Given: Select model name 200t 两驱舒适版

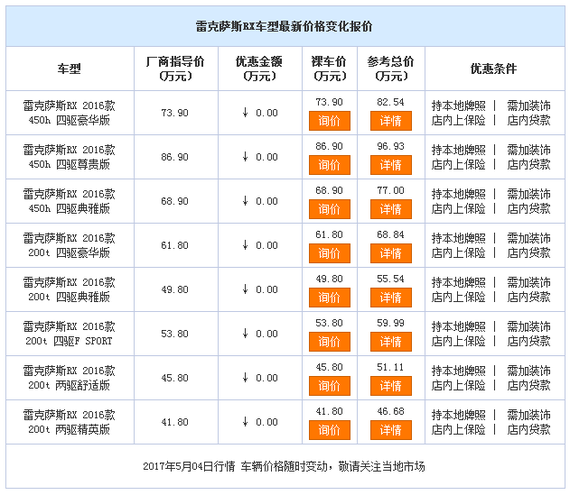Looking at the screenshot, I should (69, 378).
